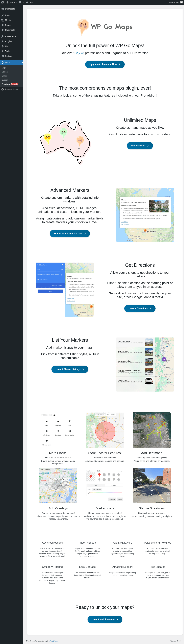Open the Comments menu item
Screen dimensions: 184x644
pyautogui.click(x=11, y=30)
